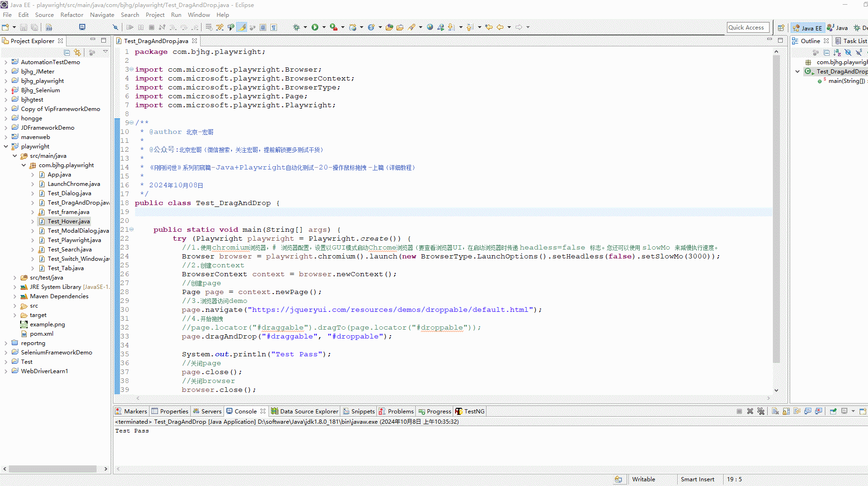Click the Project Explorer horizontal scrollbar

click(x=52, y=469)
